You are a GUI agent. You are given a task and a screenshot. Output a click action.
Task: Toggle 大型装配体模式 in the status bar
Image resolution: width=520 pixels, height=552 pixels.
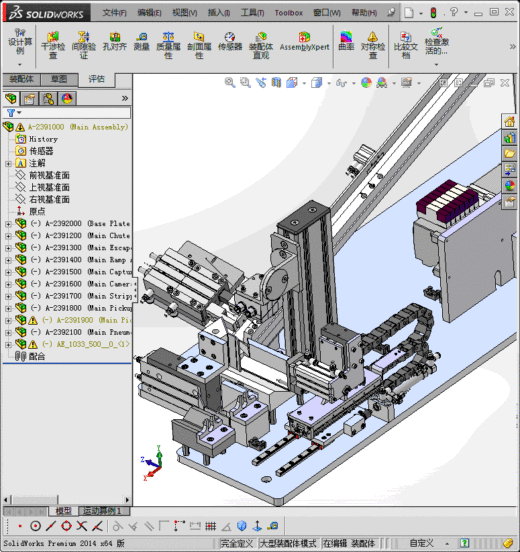tap(288, 543)
